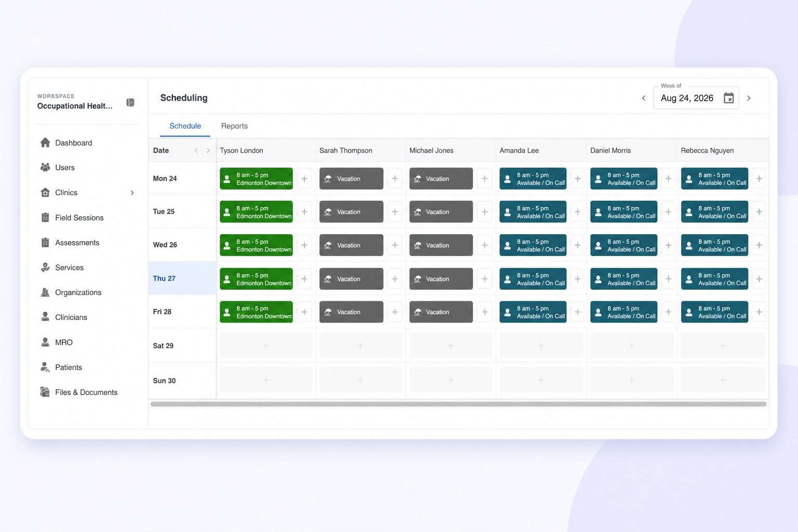Switch to the Reports tab
The width and height of the screenshot is (798, 532).
coord(234,126)
